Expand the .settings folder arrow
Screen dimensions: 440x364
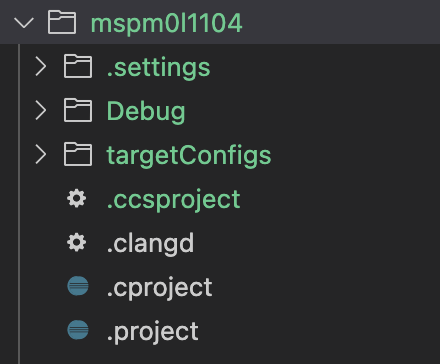(x=41, y=66)
